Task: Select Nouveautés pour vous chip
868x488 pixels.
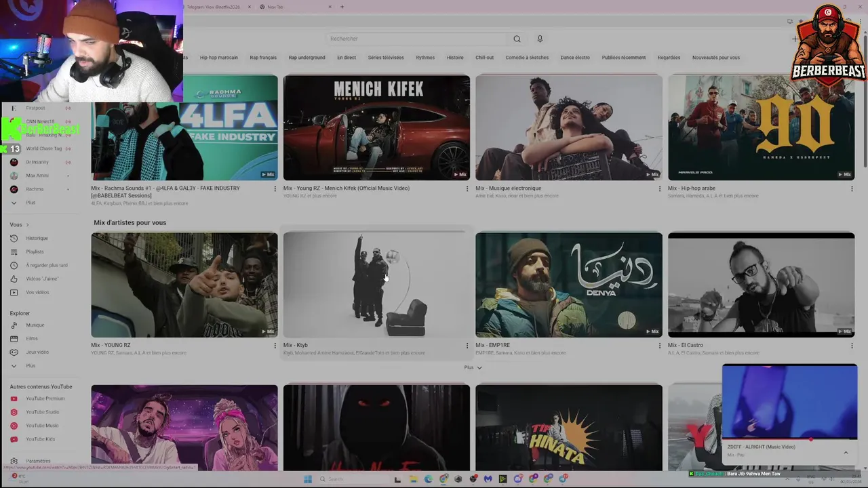Action: pyautogui.click(x=716, y=58)
